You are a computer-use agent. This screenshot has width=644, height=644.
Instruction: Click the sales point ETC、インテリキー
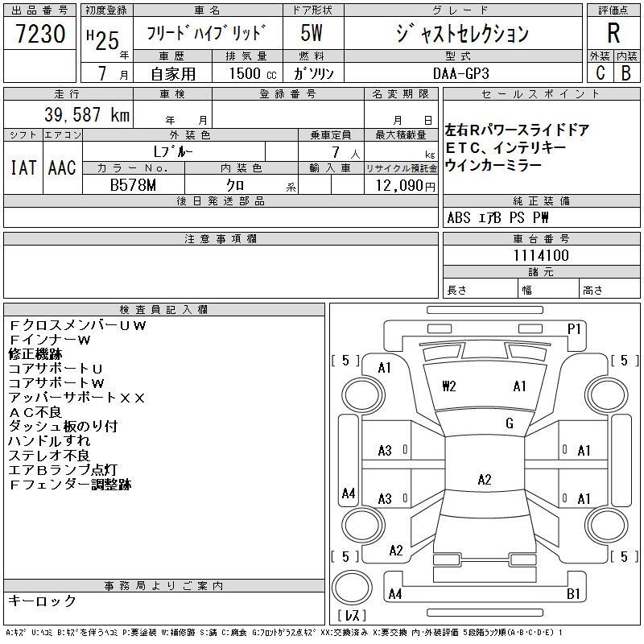(x=506, y=147)
